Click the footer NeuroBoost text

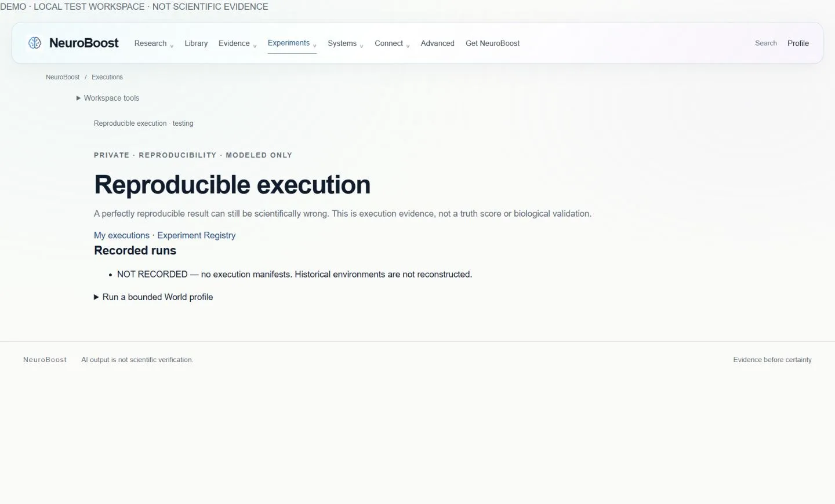(x=45, y=360)
